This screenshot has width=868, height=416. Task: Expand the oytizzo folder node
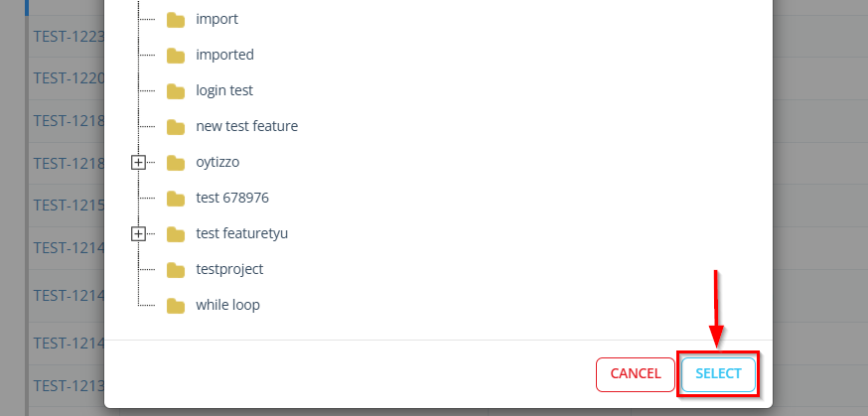(x=139, y=163)
